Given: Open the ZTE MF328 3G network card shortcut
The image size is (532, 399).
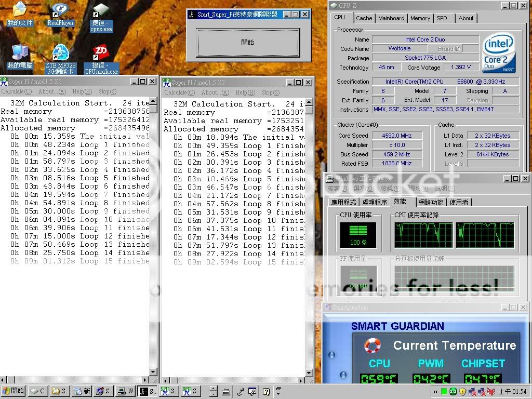Looking at the screenshot, I should pyautogui.click(x=60, y=52).
